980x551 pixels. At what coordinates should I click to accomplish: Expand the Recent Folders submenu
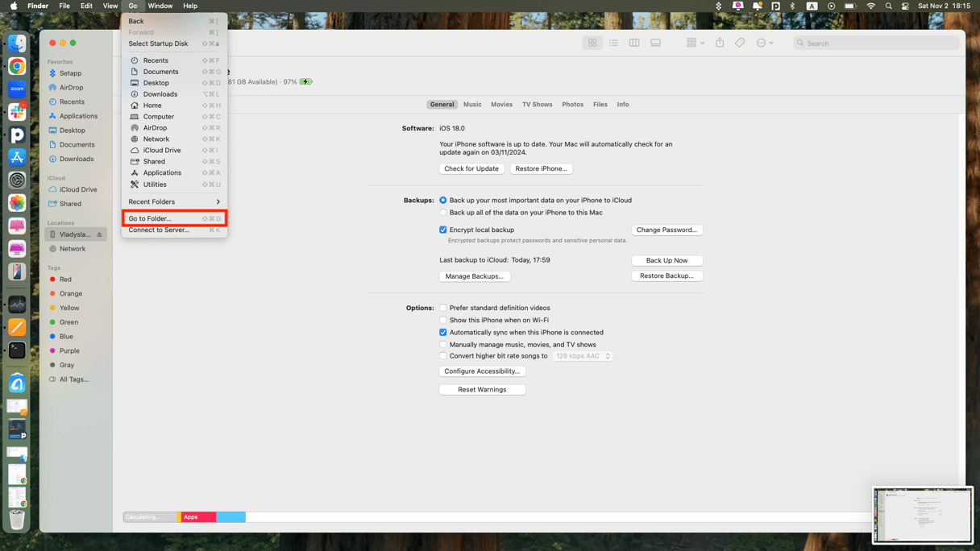[174, 202]
